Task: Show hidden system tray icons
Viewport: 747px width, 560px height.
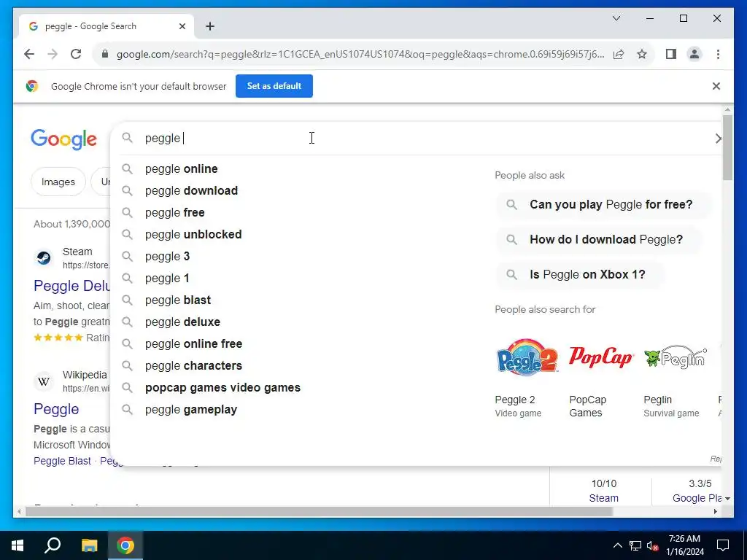Action: click(617, 545)
